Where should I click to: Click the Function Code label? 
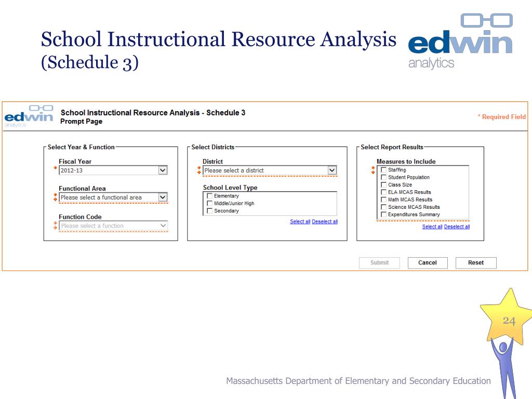tap(80, 217)
